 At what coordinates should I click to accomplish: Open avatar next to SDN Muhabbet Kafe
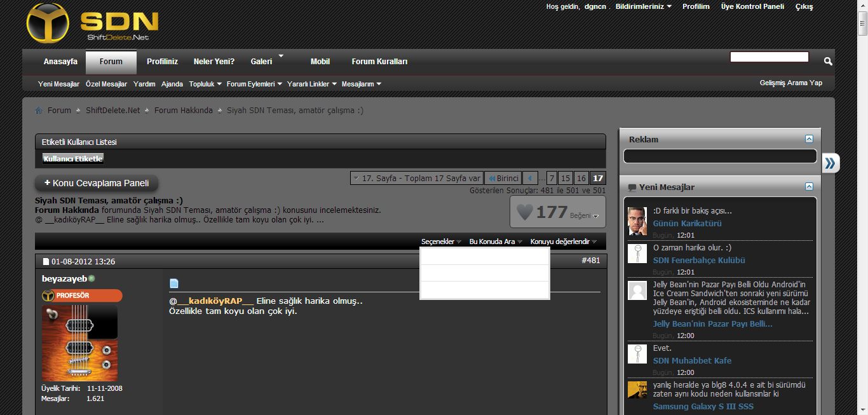point(637,353)
